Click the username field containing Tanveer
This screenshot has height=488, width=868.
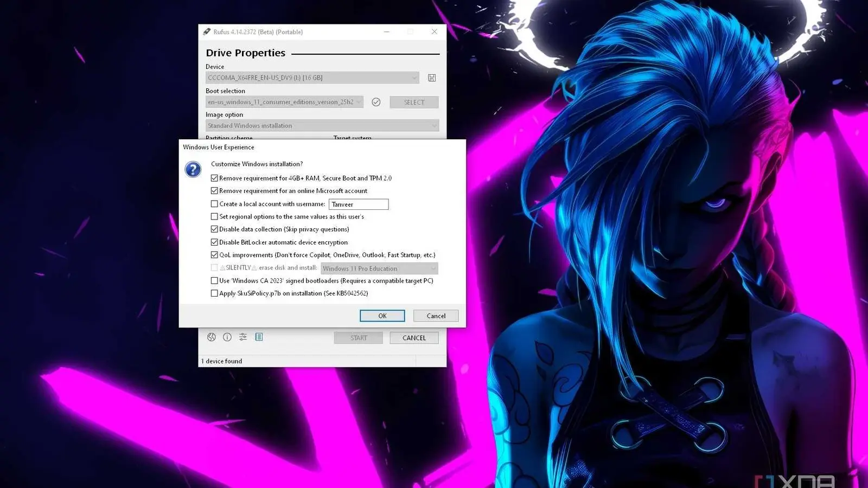[x=359, y=204]
